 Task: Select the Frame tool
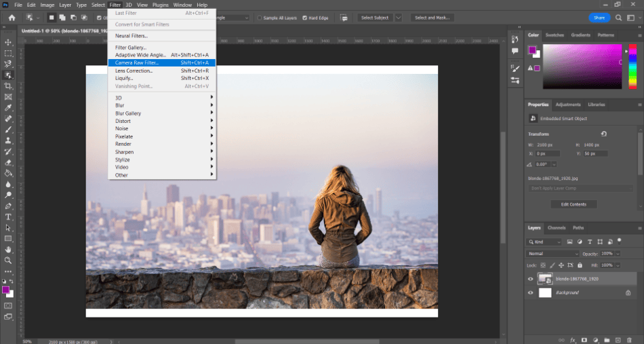tap(8, 97)
